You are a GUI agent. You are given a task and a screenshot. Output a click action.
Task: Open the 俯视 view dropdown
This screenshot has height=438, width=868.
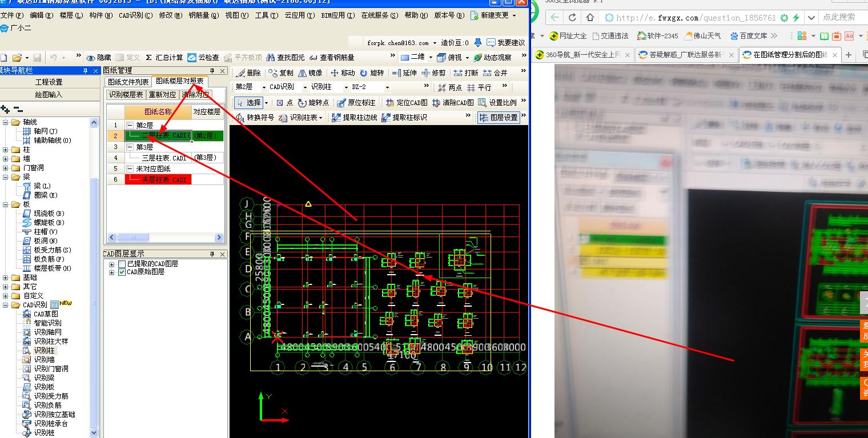(467, 58)
